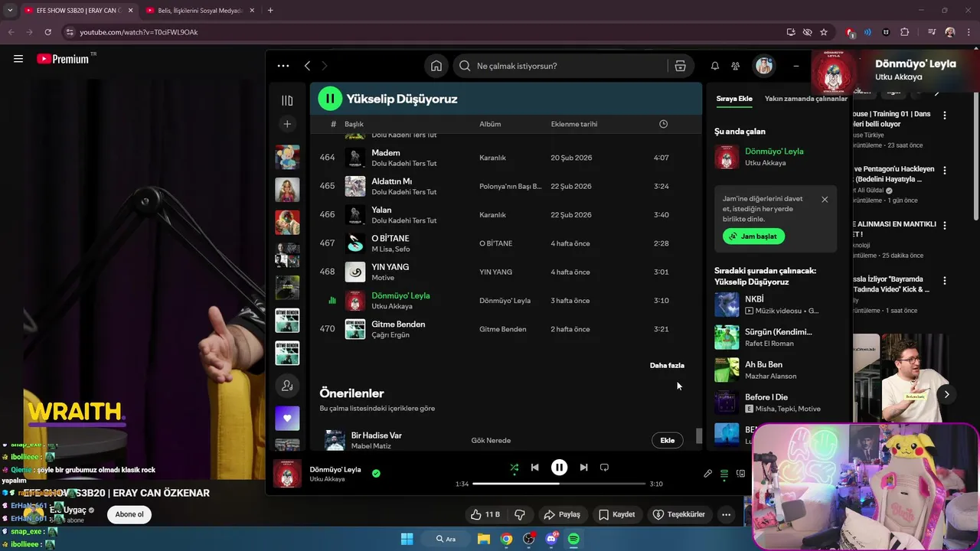This screenshot has width=980, height=551.
Task: Add Bir Hadise Var with Ekle button
Action: pos(668,440)
